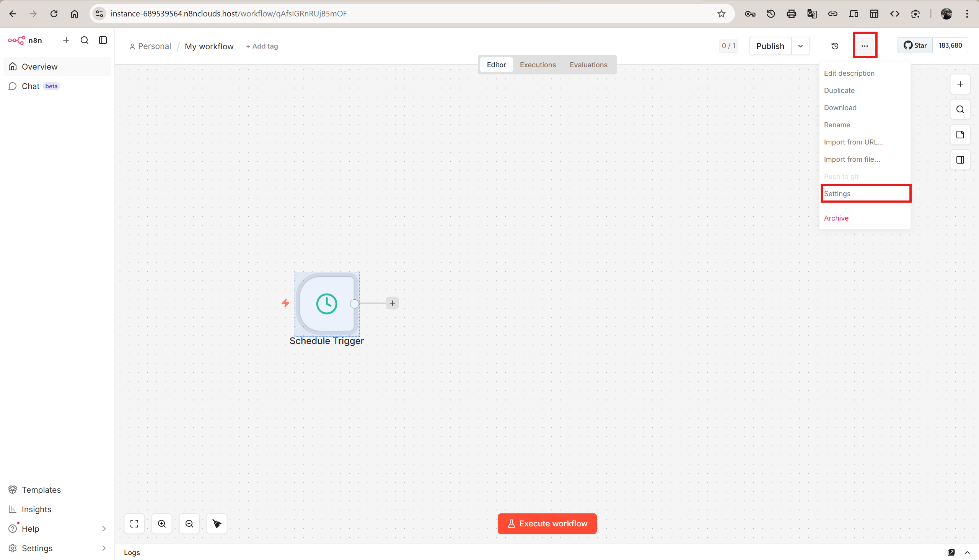Select the Schedule Trigger node
The width and height of the screenshot is (979, 560).
point(326,304)
